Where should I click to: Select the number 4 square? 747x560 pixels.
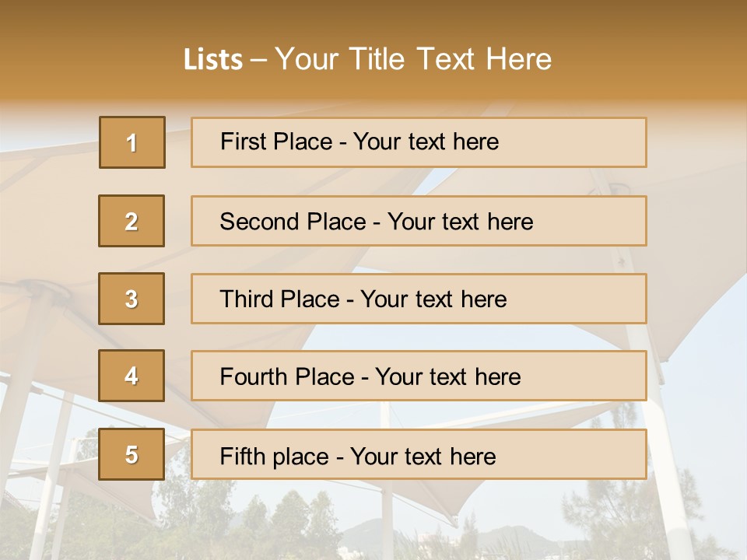(132, 376)
